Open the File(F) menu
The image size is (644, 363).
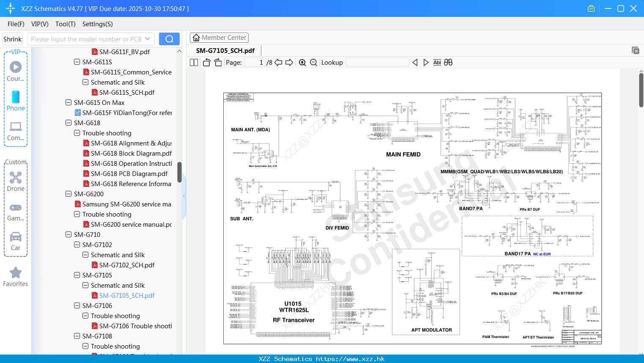16,24
